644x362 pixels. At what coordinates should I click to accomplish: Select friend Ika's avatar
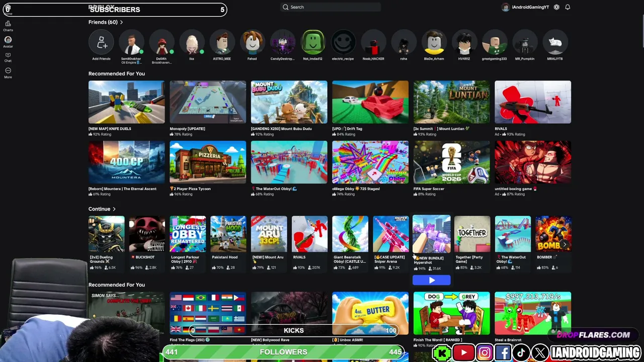point(192,43)
